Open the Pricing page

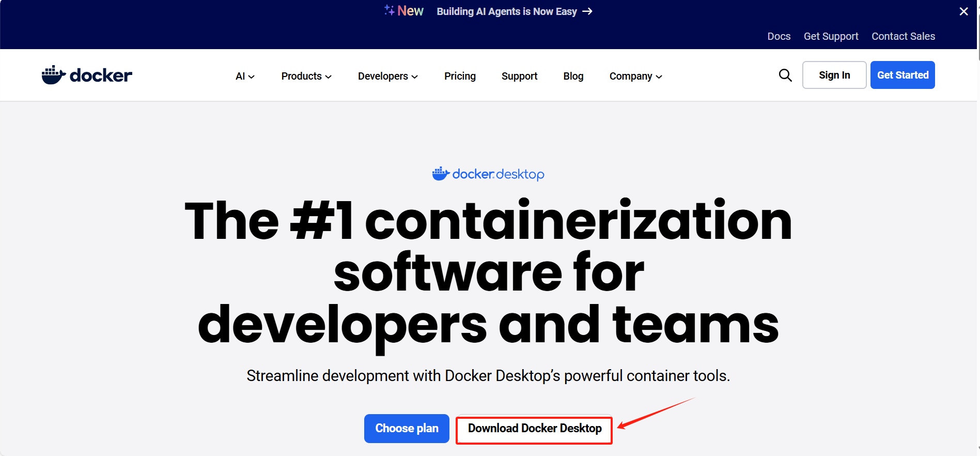point(460,76)
